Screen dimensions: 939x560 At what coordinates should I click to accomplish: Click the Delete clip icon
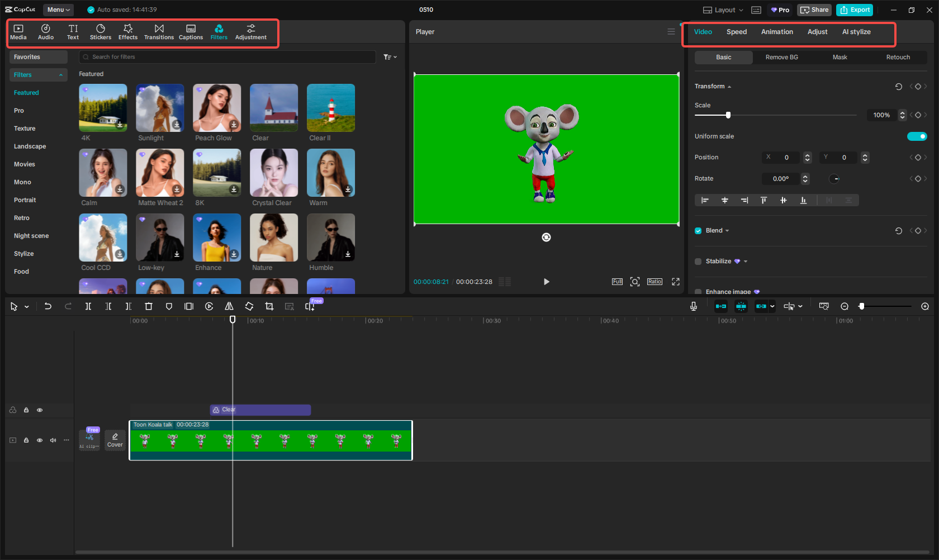[148, 306]
